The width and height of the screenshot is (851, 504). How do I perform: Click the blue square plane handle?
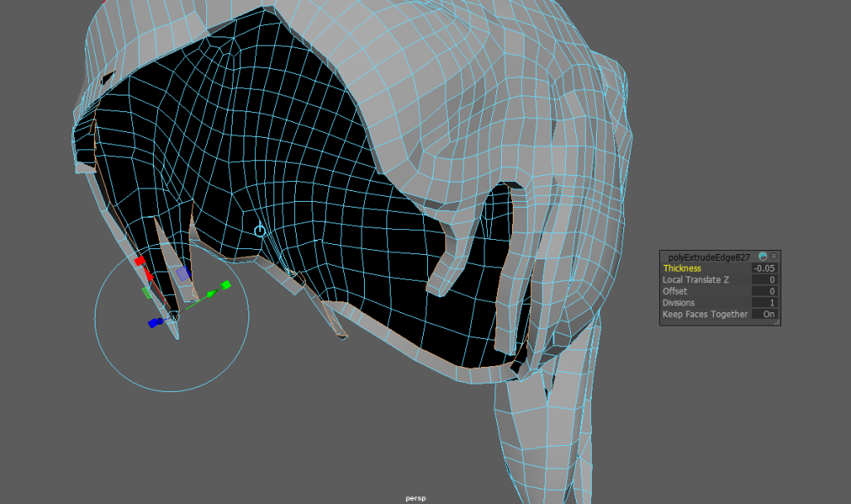click(x=183, y=272)
